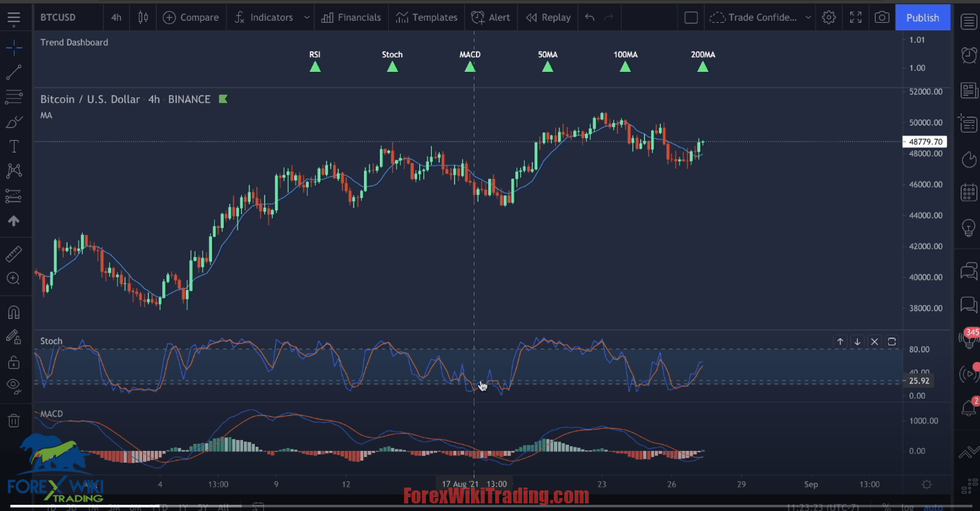Toggle visibility of all drawings
The height and width of the screenshot is (511, 980).
14,386
